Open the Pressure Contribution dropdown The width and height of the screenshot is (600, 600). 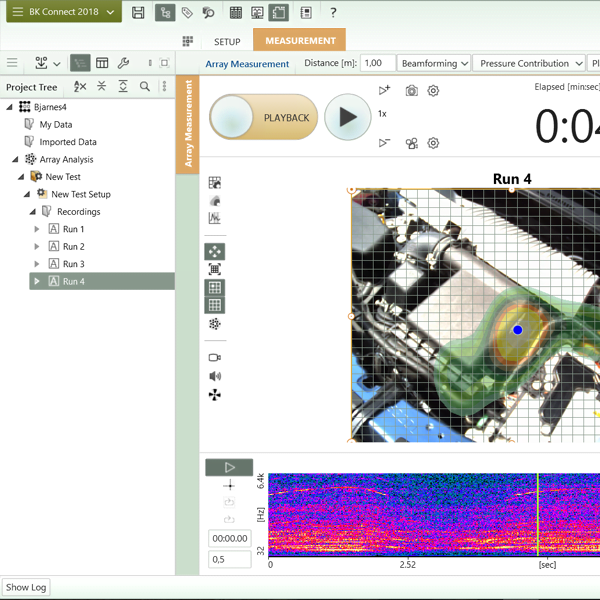(529, 63)
